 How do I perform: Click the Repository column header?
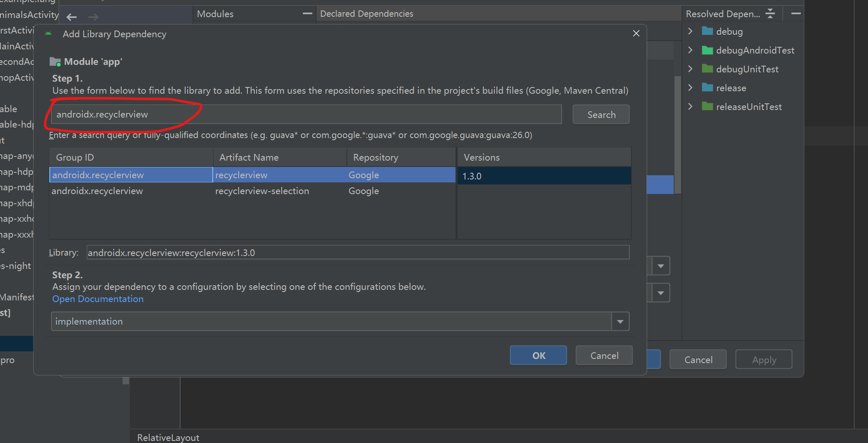pos(401,157)
